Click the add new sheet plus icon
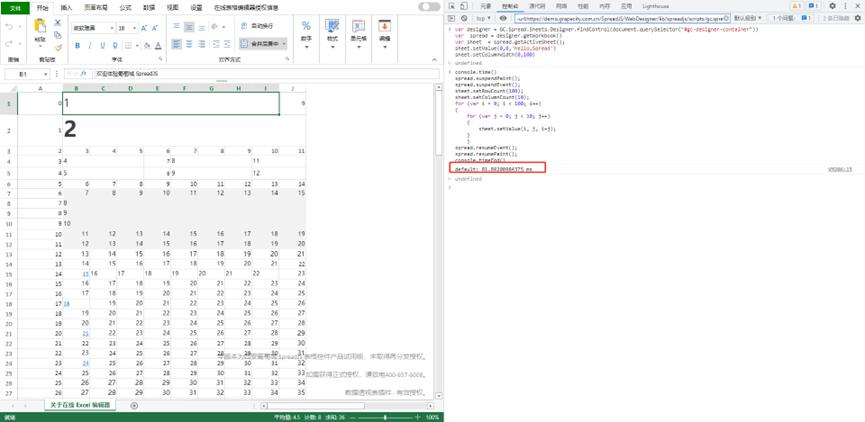Screen dimensions: 865x422 point(134,405)
